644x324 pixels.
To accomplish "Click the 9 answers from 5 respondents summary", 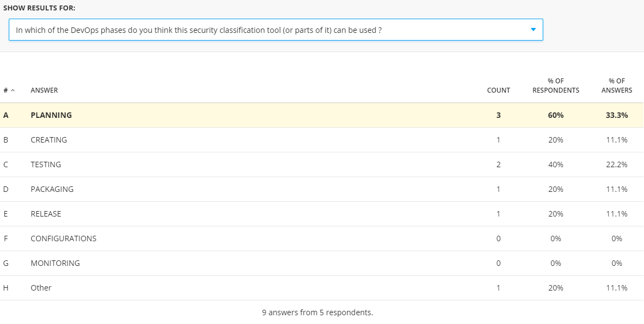I will 318,312.
